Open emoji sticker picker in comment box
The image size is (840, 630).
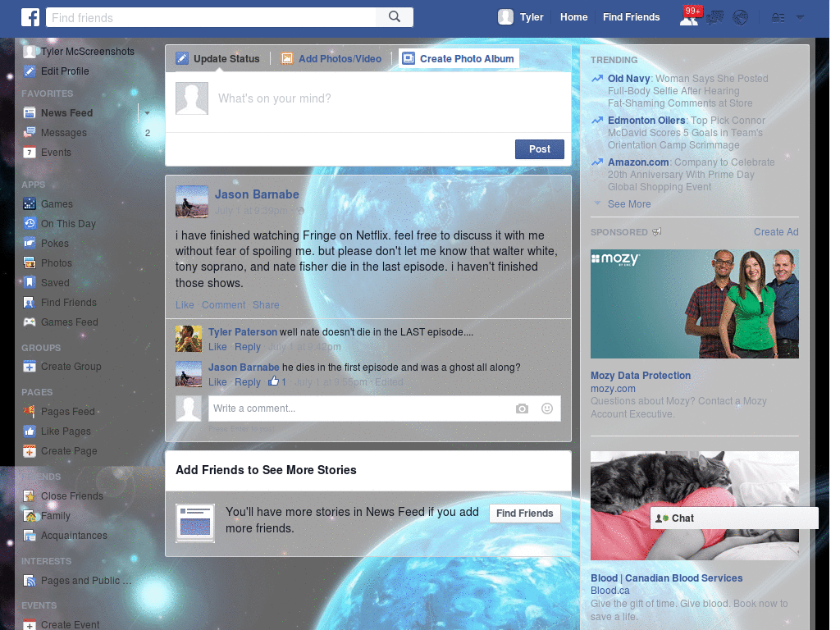point(547,409)
